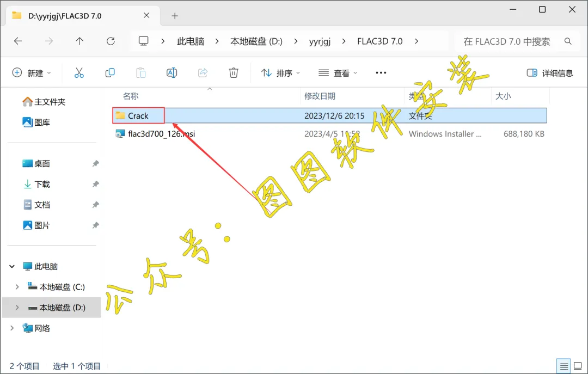
Task: Open a new tab with plus button
Action: coord(175,16)
